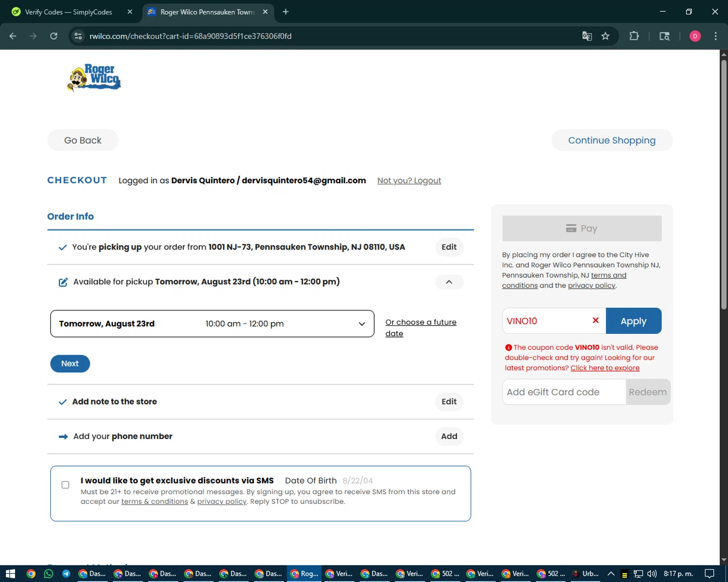Bookmark this page with the star icon
The height and width of the screenshot is (582, 728).
pos(605,36)
